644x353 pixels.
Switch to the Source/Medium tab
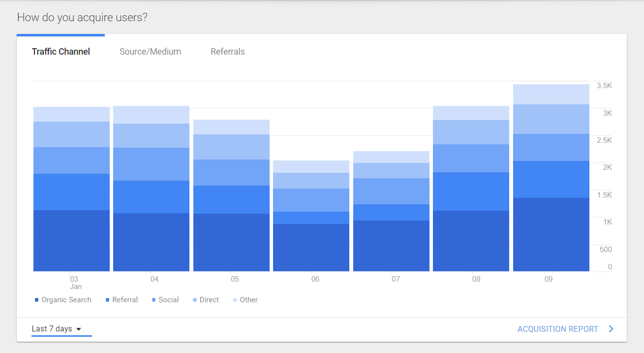pos(150,52)
